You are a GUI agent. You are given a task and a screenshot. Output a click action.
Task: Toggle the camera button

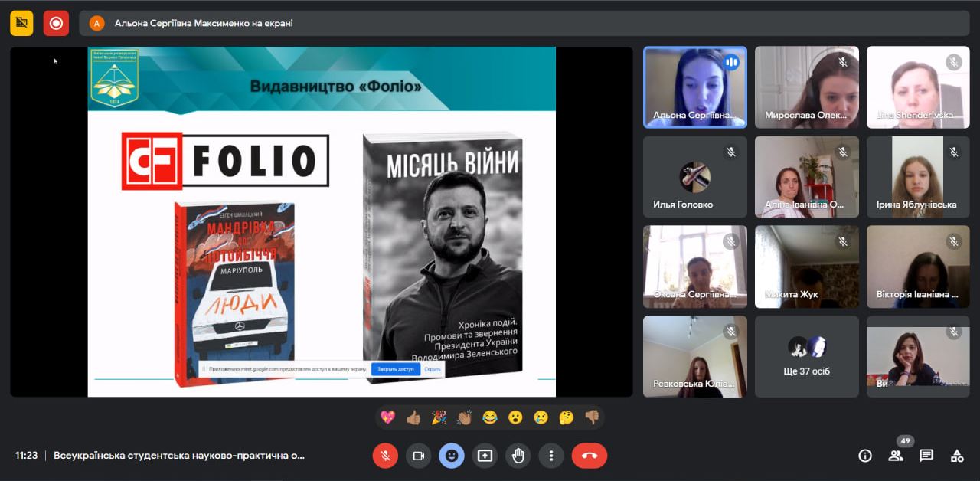click(x=418, y=456)
